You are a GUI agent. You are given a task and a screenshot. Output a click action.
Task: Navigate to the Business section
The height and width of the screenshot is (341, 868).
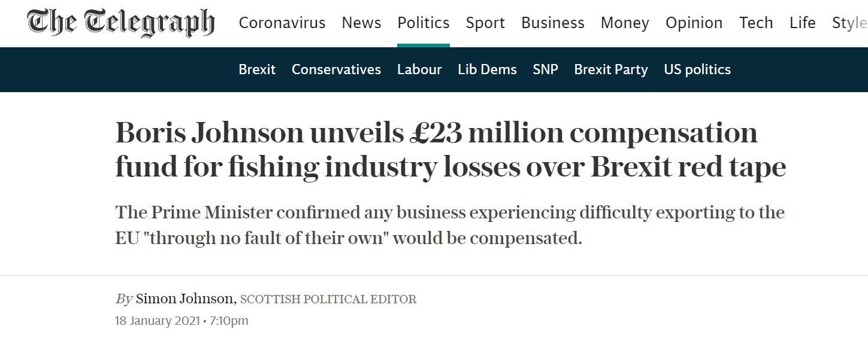pos(553,23)
